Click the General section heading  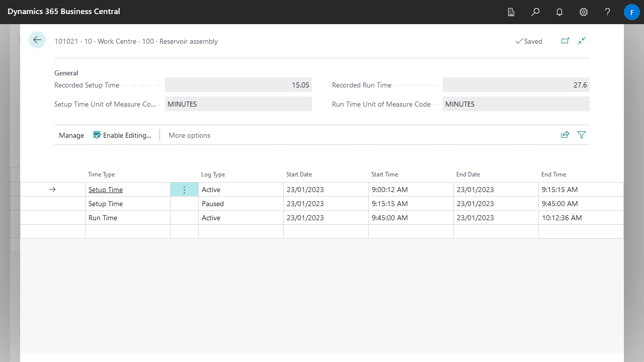click(66, 73)
